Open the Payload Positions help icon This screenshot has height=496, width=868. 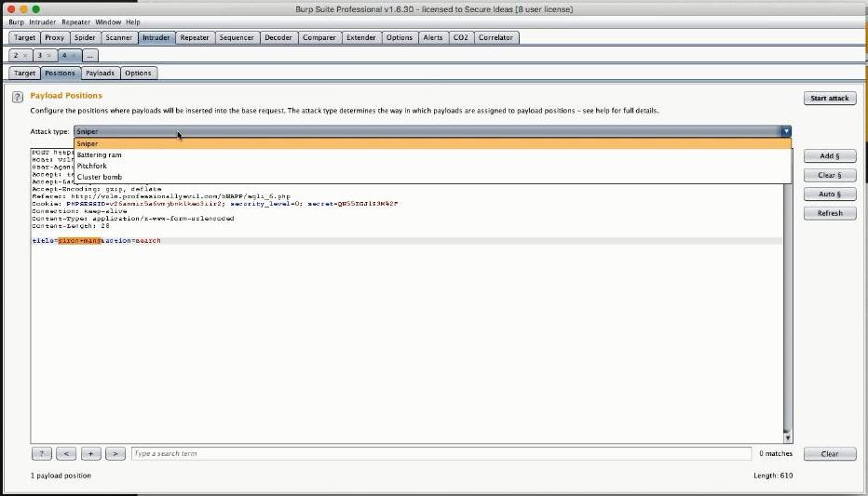click(17, 97)
